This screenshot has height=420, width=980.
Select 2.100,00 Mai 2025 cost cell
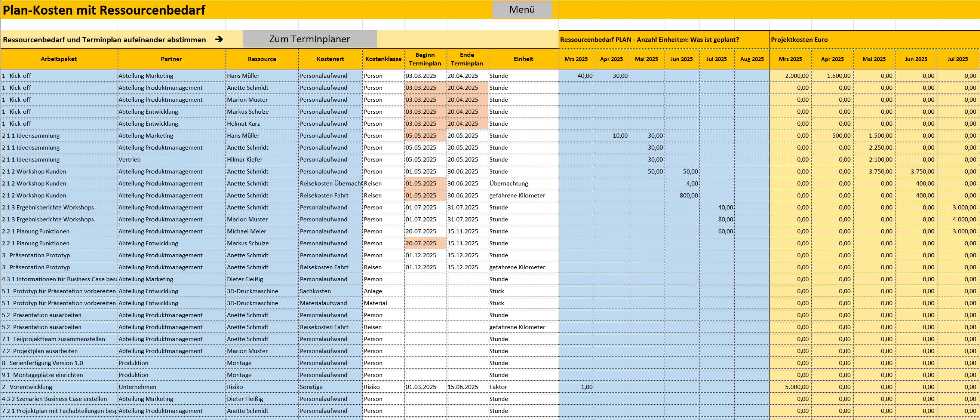[x=874, y=159]
